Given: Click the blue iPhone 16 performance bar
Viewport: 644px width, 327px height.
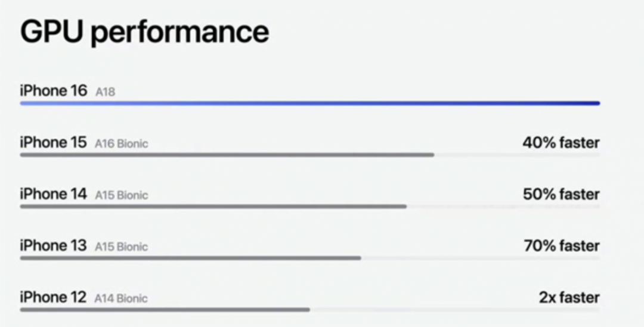Looking at the screenshot, I should pyautogui.click(x=309, y=103).
